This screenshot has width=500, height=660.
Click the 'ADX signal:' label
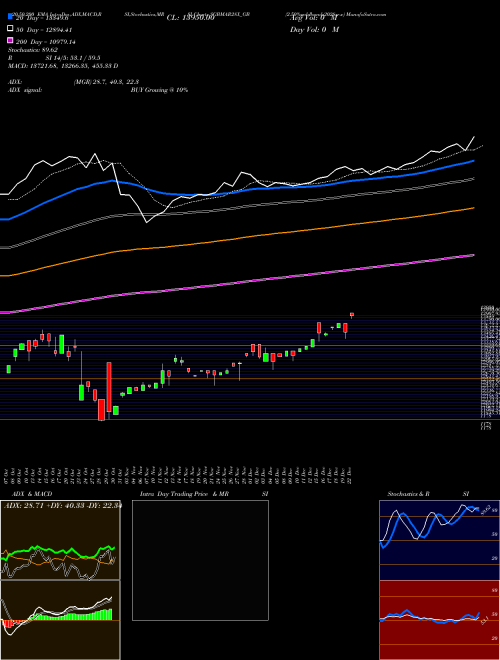[x=25, y=90]
